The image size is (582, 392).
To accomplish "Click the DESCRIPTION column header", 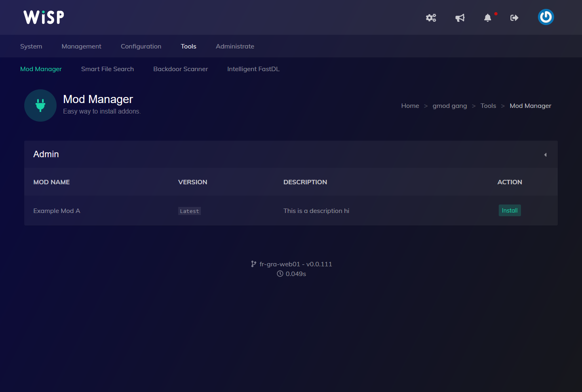I will 305,182.
